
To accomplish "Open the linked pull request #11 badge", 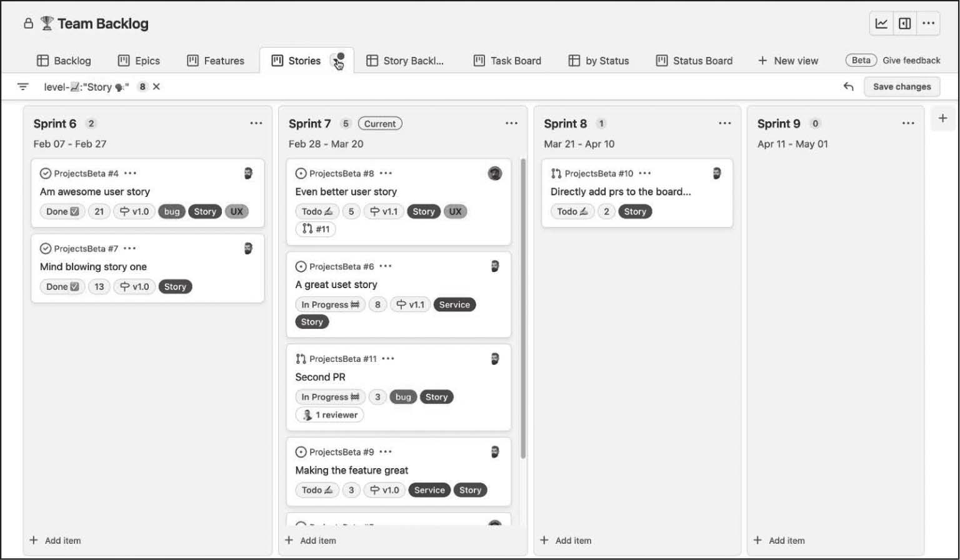I will coord(316,229).
